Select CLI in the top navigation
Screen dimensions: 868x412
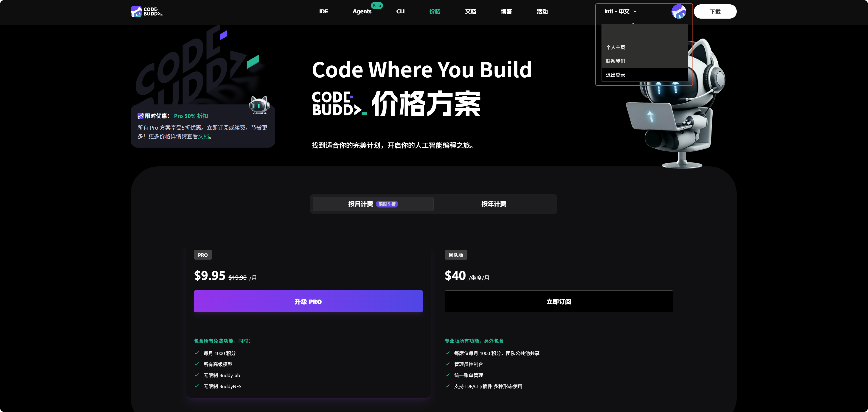coord(400,11)
